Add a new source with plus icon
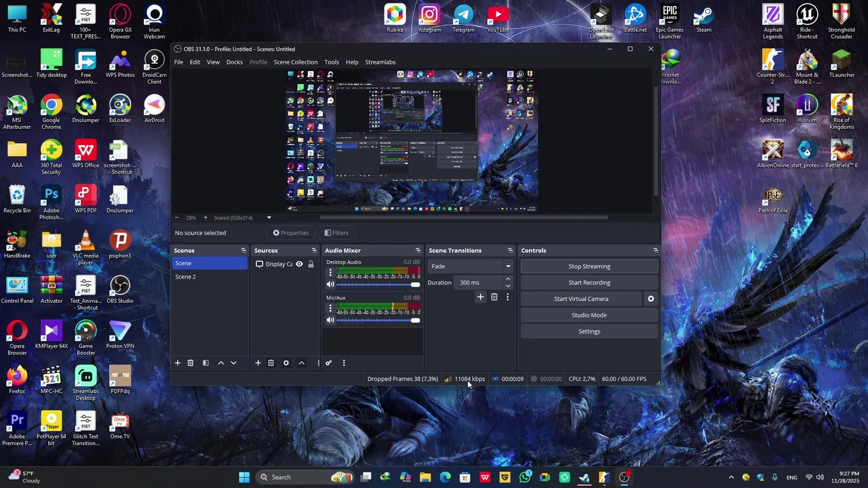The height and width of the screenshot is (488, 868). 258,363
